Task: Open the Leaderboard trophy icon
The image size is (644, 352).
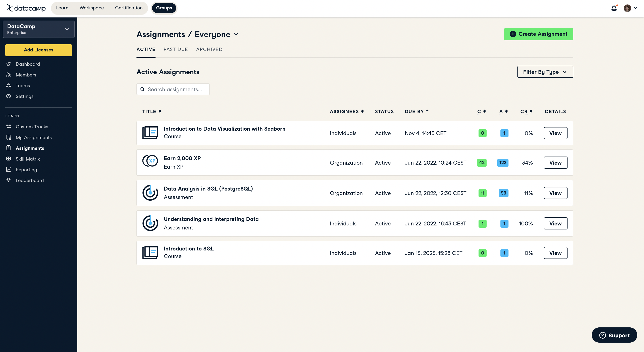Action: point(8,180)
